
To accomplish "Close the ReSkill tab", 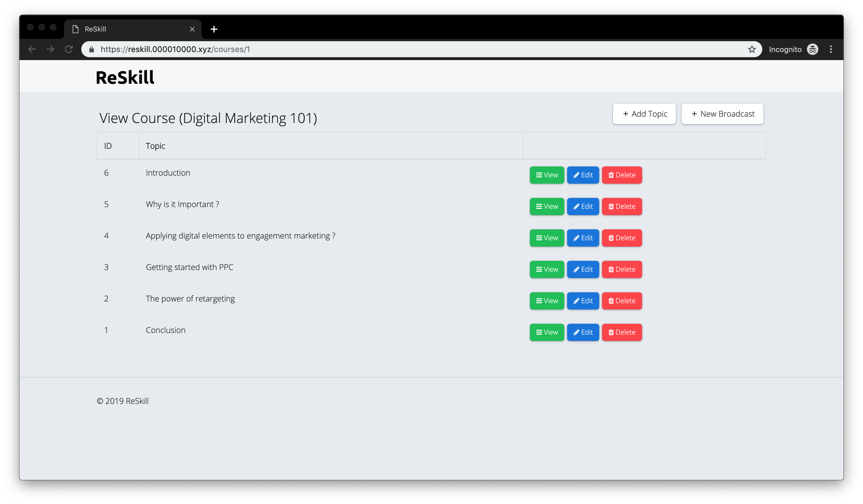I will point(192,29).
